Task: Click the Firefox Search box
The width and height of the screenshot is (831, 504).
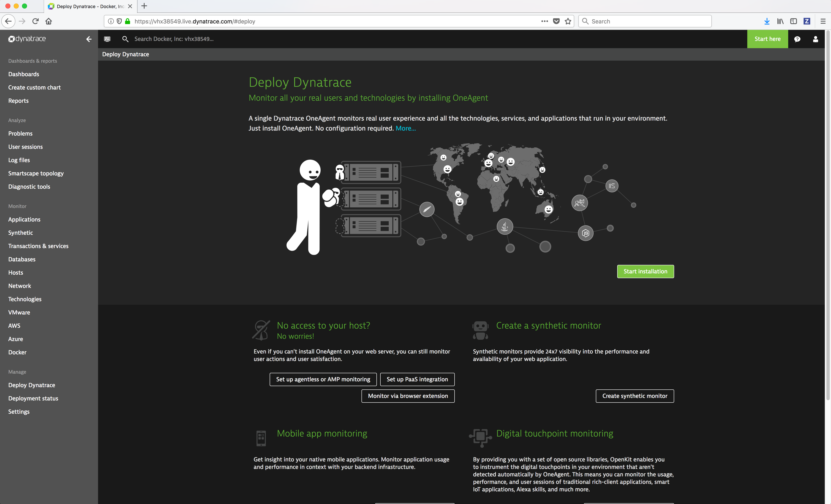Action: coord(645,21)
